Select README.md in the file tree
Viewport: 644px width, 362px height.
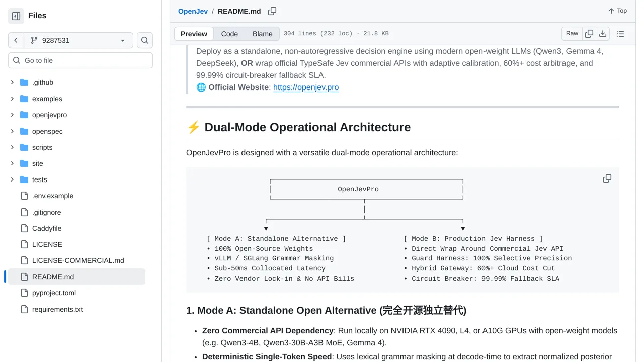pyautogui.click(x=76, y=277)
